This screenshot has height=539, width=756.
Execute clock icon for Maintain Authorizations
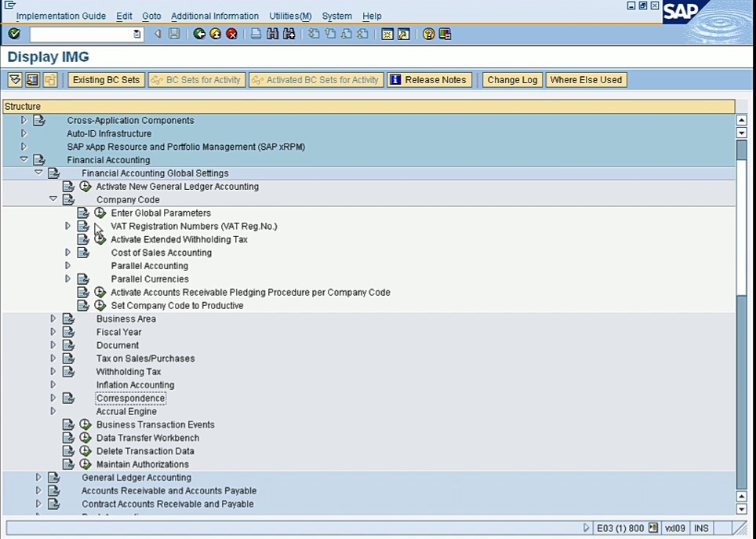(x=85, y=464)
